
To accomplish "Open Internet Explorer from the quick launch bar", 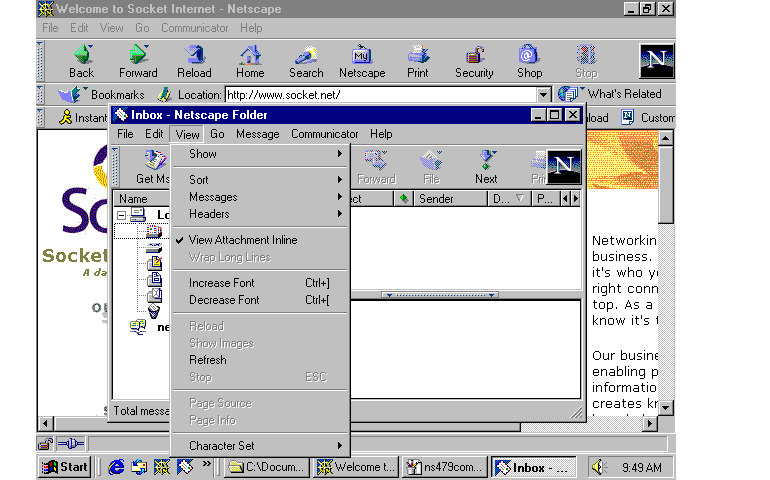I will (116, 467).
